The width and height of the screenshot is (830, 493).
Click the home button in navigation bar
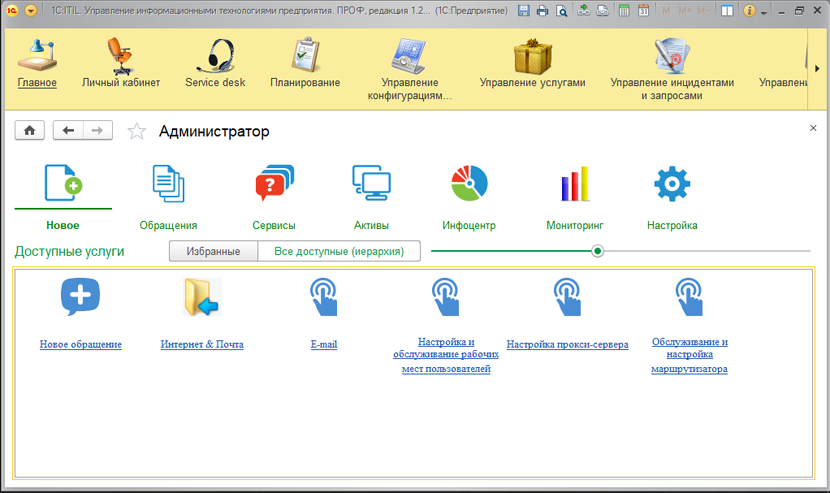30,131
